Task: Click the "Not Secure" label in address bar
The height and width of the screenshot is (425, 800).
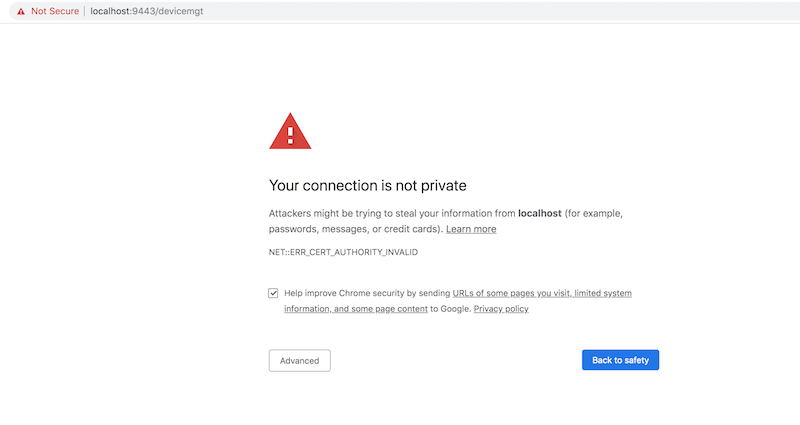Action: click(x=55, y=11)
